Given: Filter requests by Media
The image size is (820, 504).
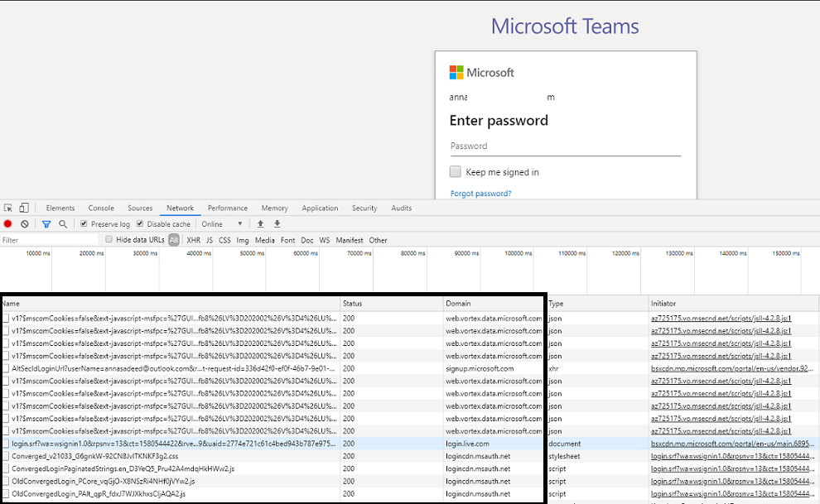Looking at the screenshot, I should tap(264, 240).
